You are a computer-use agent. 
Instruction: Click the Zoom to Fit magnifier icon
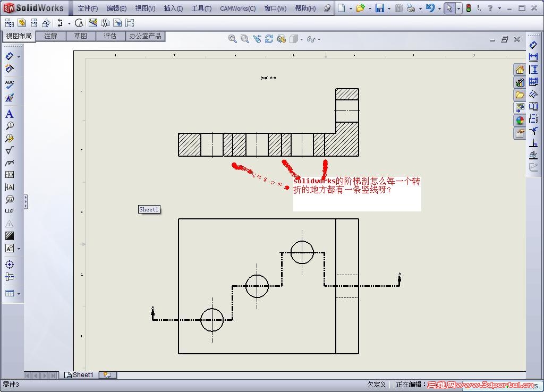pyautogui.click(x=233, y=39)
